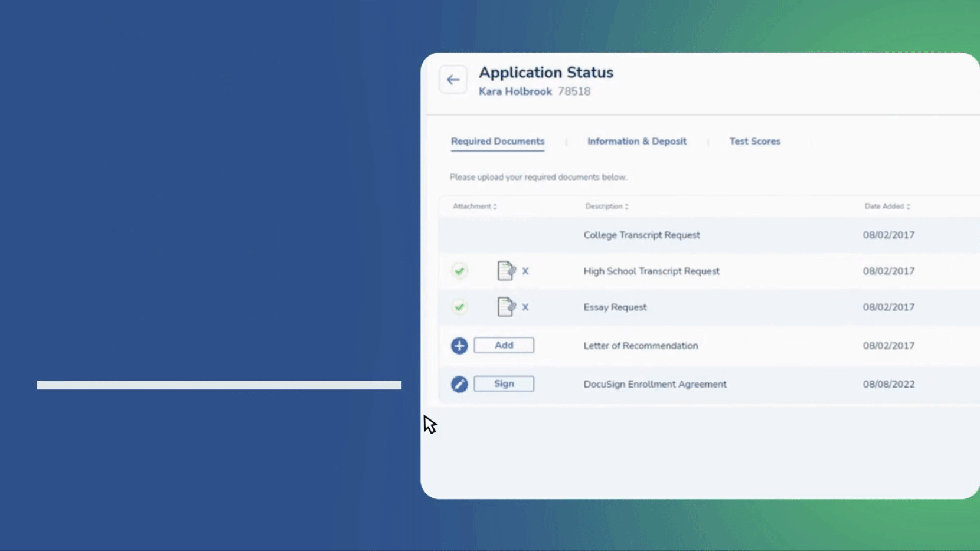Sort by the Description column
Viewport: 980px width, 551px height.
click(x=606, y=206)
